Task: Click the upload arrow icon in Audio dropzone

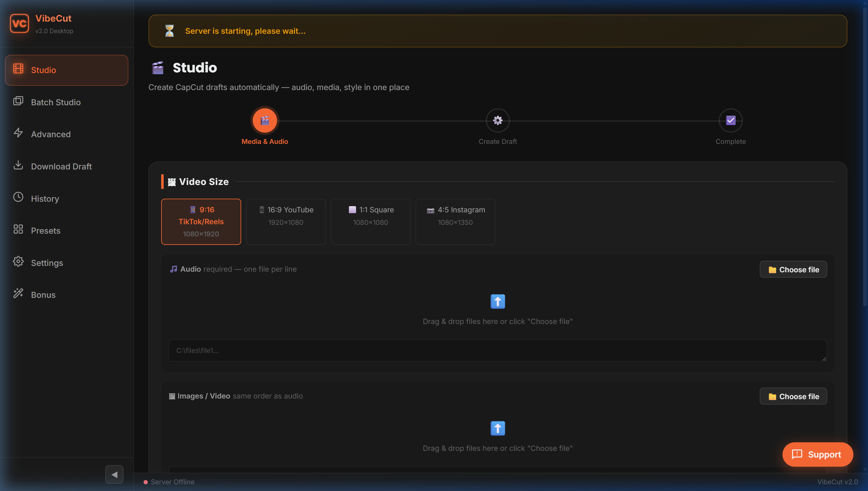Action: pyautogui.click(x=498, y=301)
